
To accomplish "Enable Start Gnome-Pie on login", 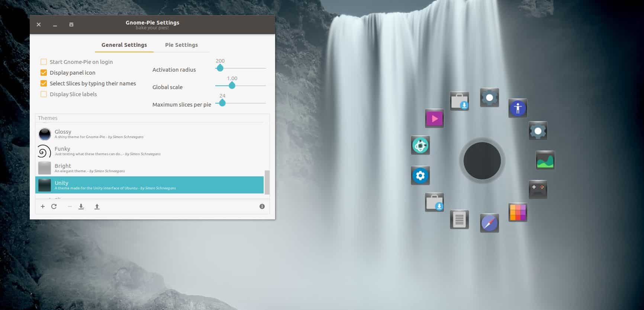I will (44, 62).
